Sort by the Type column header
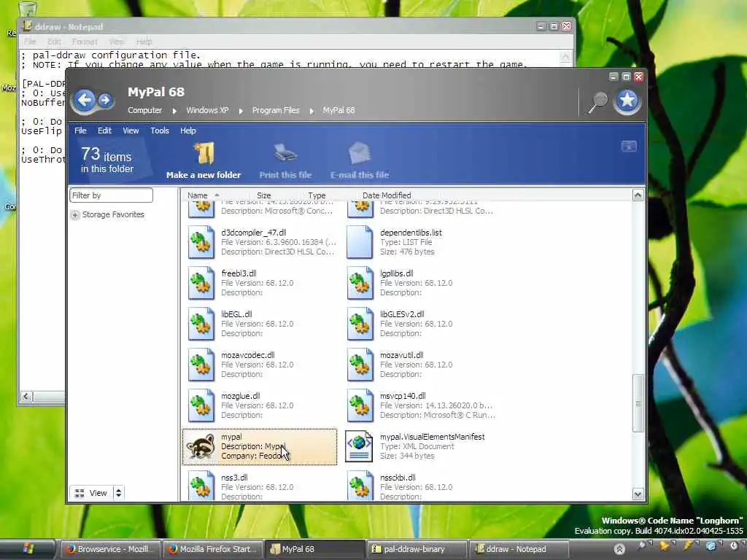 click(x=317, y=195)
